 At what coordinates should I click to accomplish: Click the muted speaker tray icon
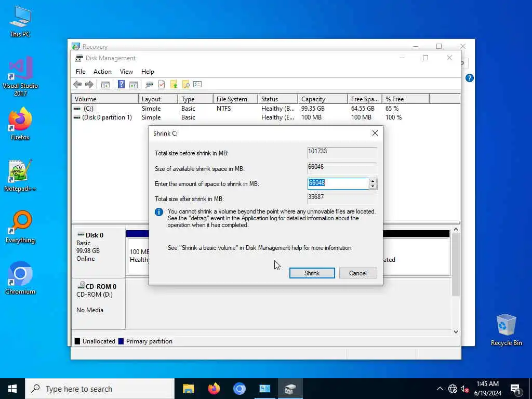click(x=464, y=389)
